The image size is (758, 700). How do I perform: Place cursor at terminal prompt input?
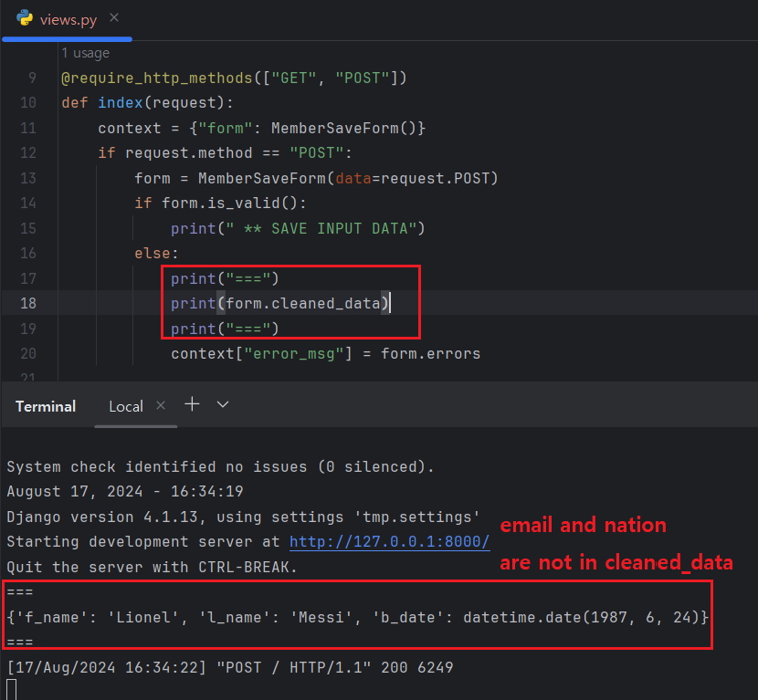11,689
